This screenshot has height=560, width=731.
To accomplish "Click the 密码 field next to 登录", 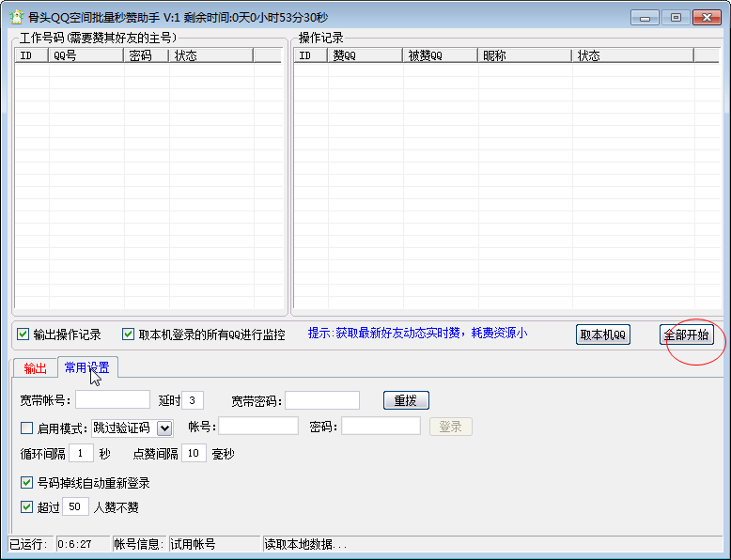I will (381, 427).
